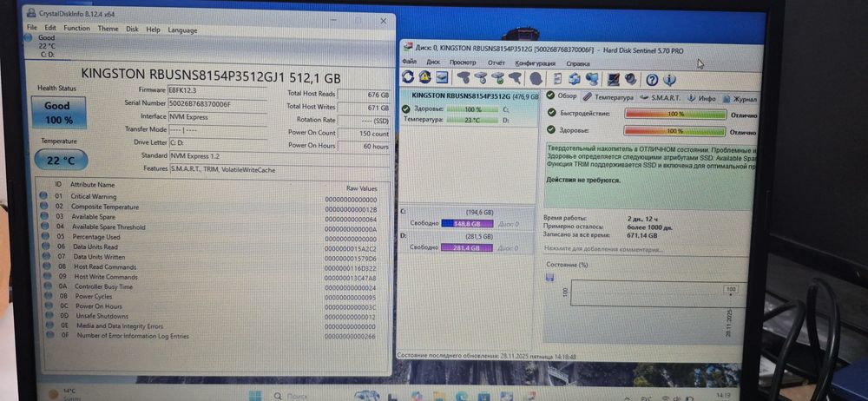
Task: Open the Help menu in CrystalDiskInfo
Action: 153,30
